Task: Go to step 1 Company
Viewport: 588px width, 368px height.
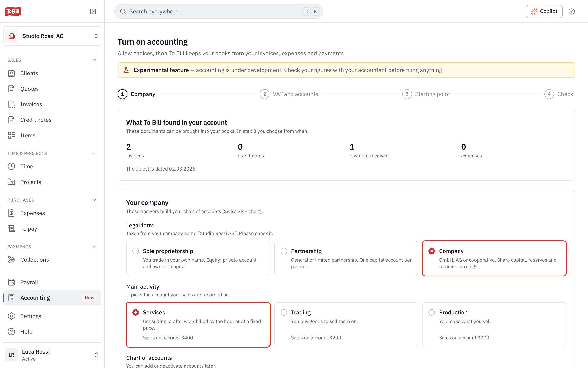Action: (x=136, y=94)
